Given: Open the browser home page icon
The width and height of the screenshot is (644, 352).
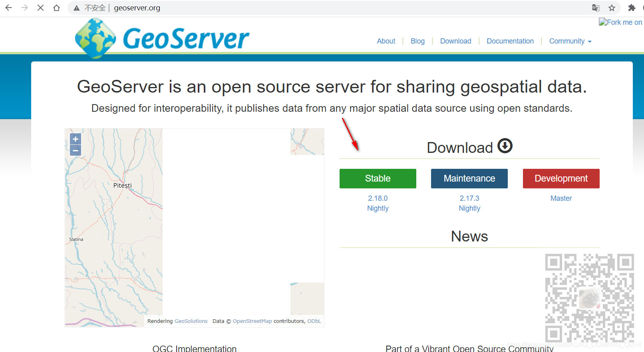Looking at the screenshot, I should [56, 8].
